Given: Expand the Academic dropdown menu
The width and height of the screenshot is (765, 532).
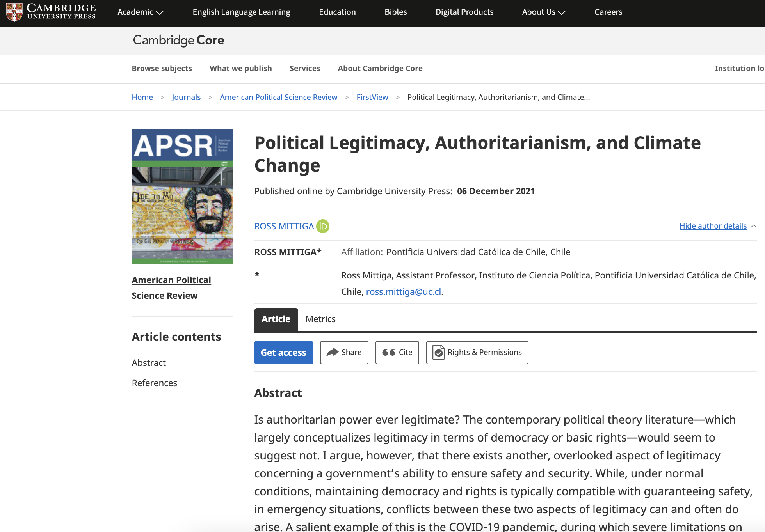Looking at the screenshot, I should point(141,12).
